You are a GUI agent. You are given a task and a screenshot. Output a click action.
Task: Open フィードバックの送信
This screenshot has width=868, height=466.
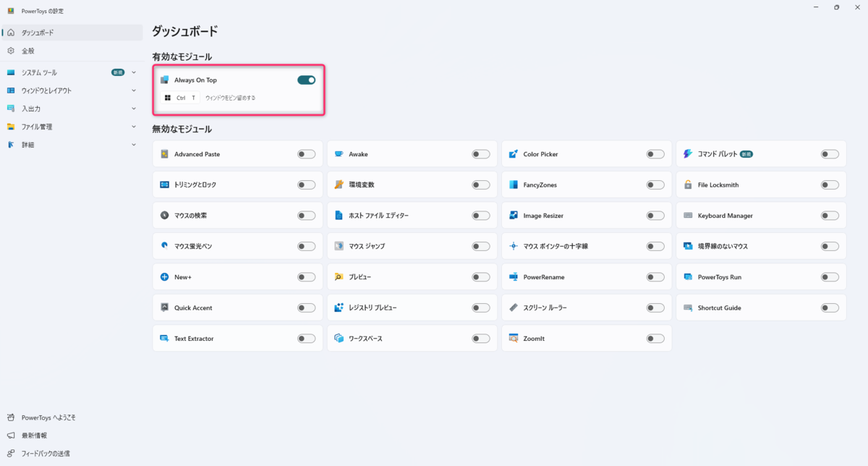(72, 454)
